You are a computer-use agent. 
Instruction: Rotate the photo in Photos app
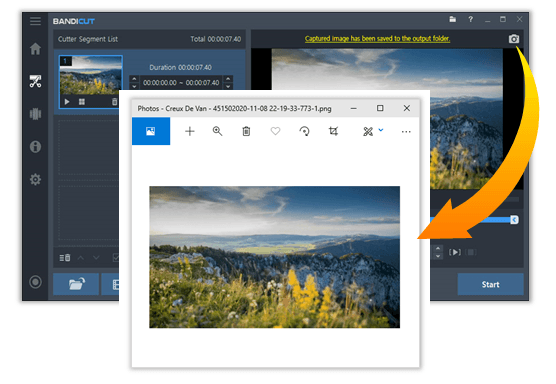point(304,131)
